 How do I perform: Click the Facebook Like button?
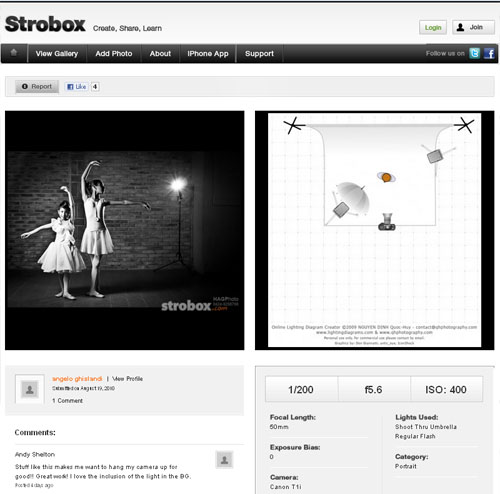point(77,87)
